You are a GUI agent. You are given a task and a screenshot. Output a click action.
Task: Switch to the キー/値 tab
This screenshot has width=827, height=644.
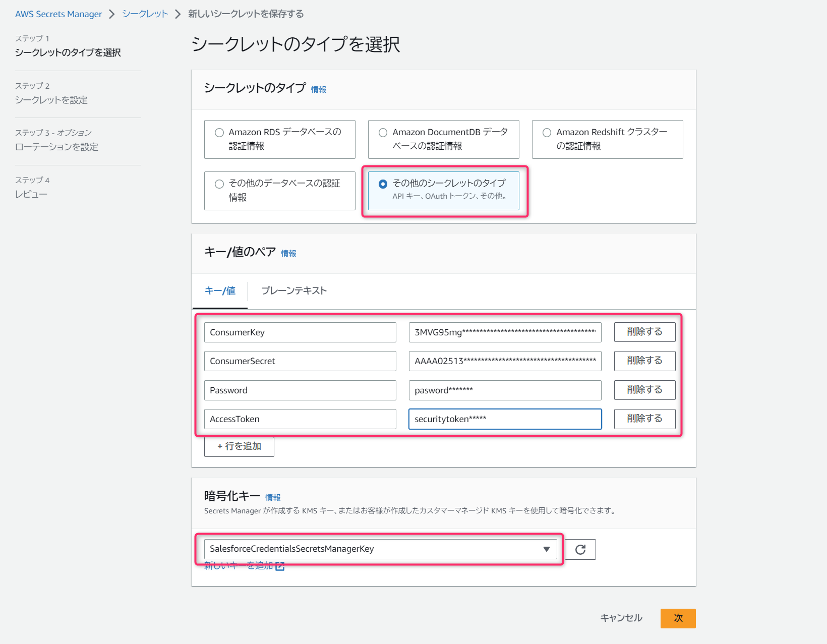pyautogui.click(x=220, y=290)
